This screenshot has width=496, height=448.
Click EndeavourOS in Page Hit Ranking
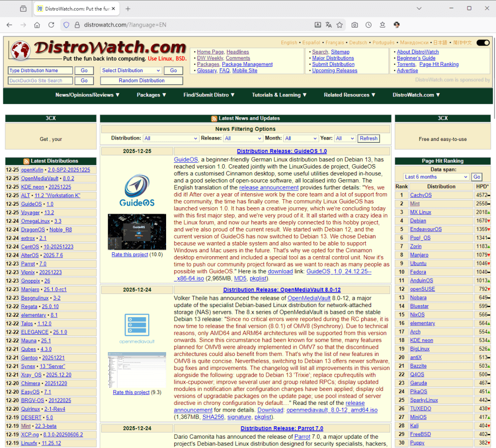click(x=426, y=230)
